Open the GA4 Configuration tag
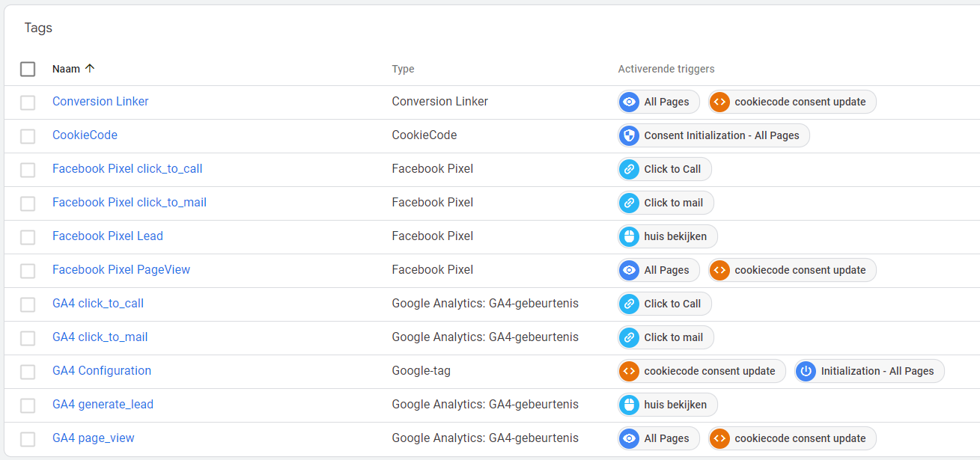The image size is (980, 460). [x=102, y=371]
